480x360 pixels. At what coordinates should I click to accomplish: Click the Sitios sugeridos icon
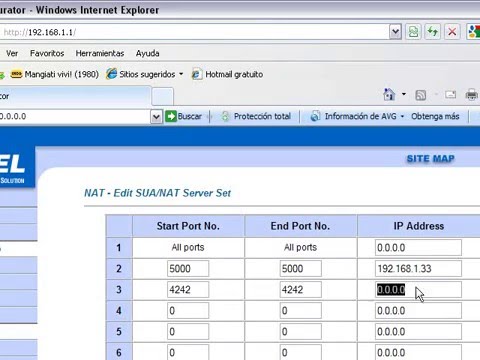pos(111,74)
